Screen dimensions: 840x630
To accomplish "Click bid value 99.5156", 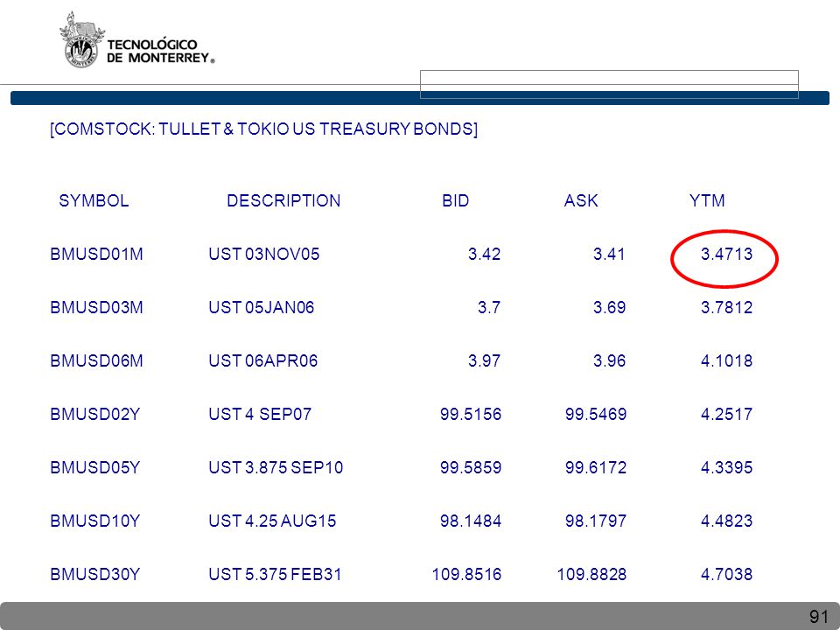I will click(x=471, y=414).
